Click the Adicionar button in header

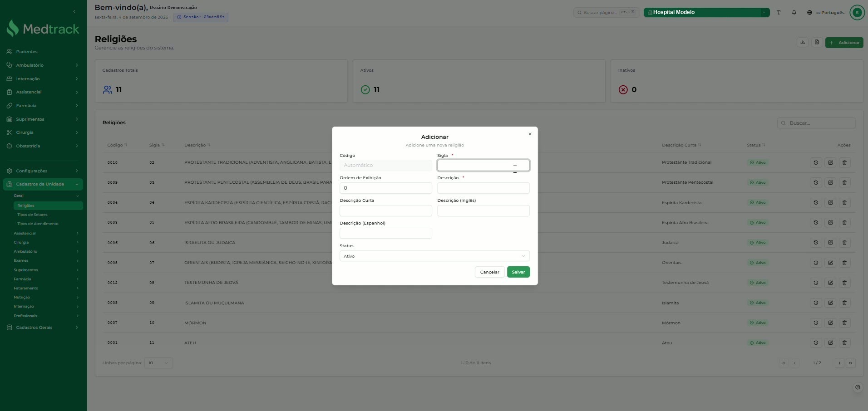(x=844, y=43)
